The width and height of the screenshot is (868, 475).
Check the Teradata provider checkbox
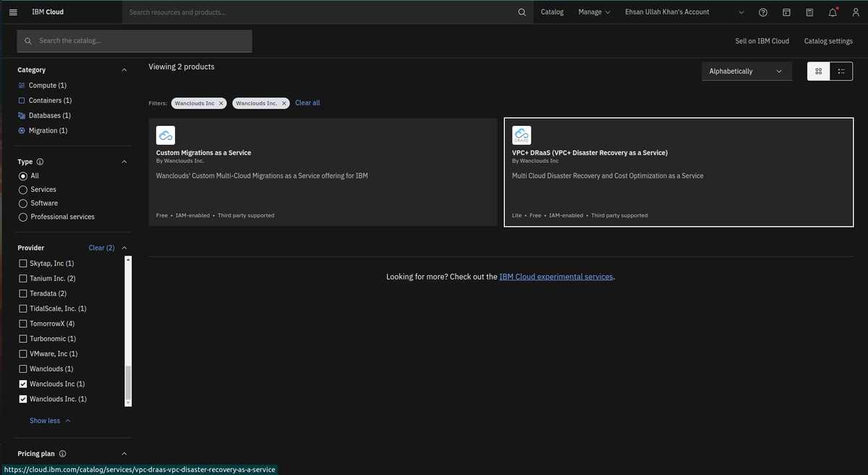[x=23, y=294]
